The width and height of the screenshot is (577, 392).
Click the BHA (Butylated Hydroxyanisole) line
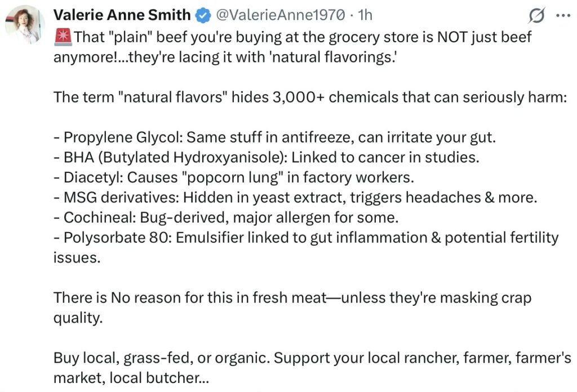pyautogui.click(x=266, y=157)
